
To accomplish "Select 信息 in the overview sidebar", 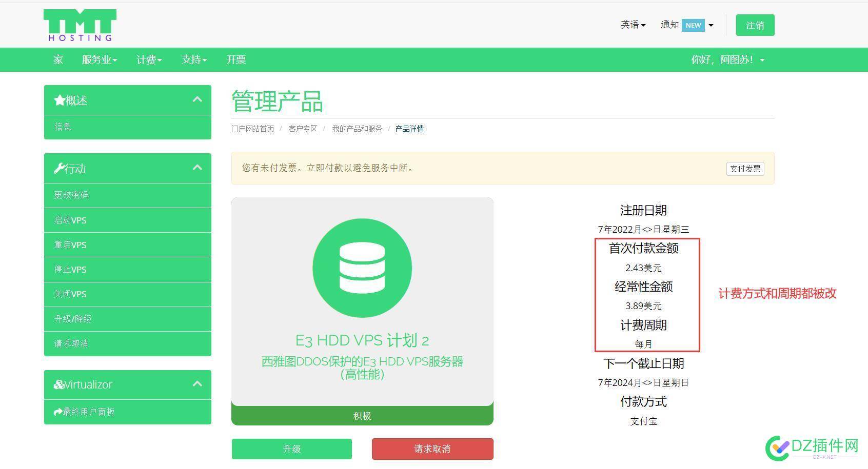I will [x=128, y=127].
